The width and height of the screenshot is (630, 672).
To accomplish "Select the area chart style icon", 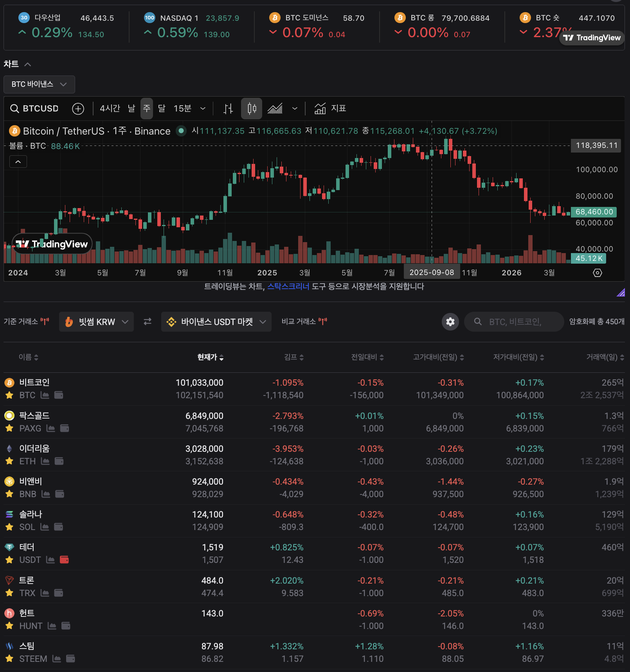I will tap(275, 109).
